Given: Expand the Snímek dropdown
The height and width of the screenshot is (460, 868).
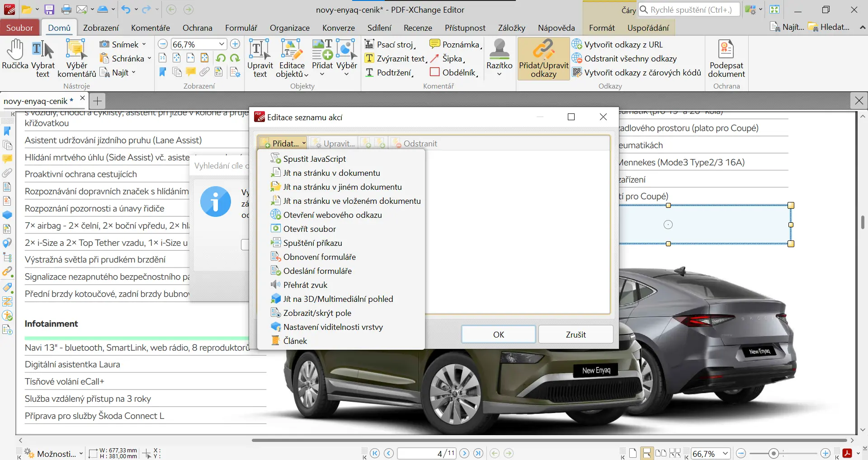Looking at the screenshot, I should [x=144, y=44].
